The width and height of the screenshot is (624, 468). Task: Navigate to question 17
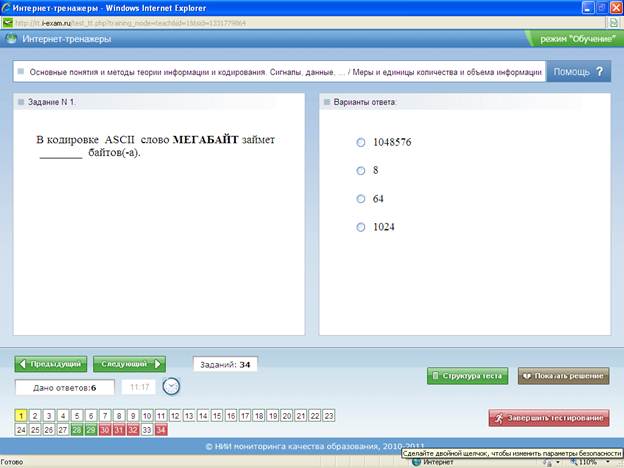coord(245,416)
